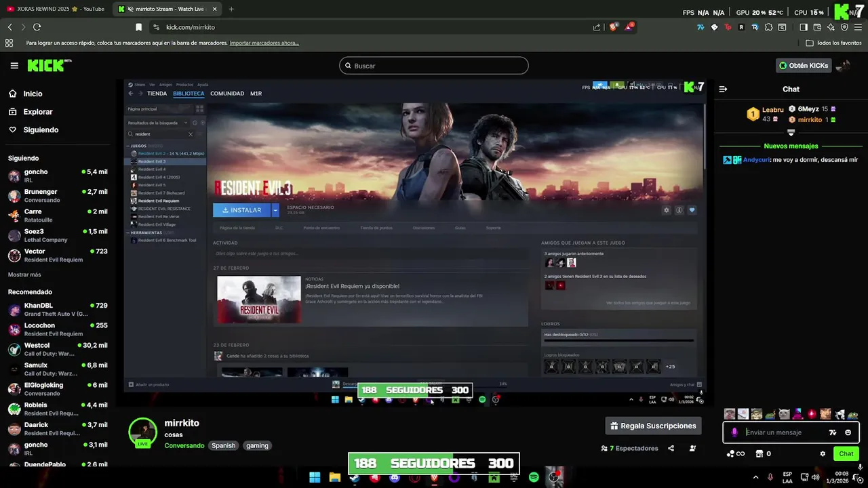Go back in browser history
This screenshot has height=488, width=868.
click(x=9, y=27)
